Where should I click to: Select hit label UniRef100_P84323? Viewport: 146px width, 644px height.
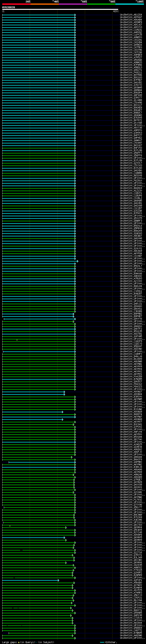131,387
